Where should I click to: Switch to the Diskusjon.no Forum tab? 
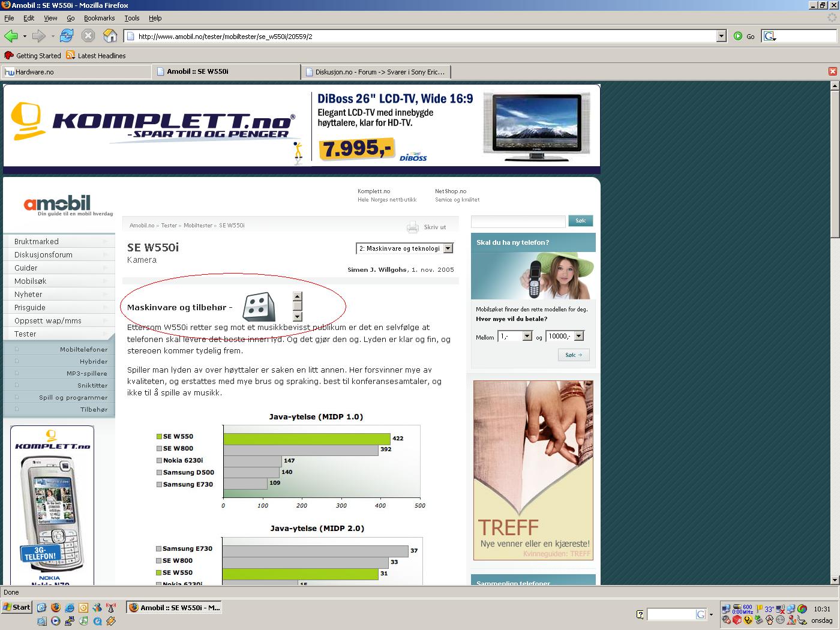click(x=376, y=71)
